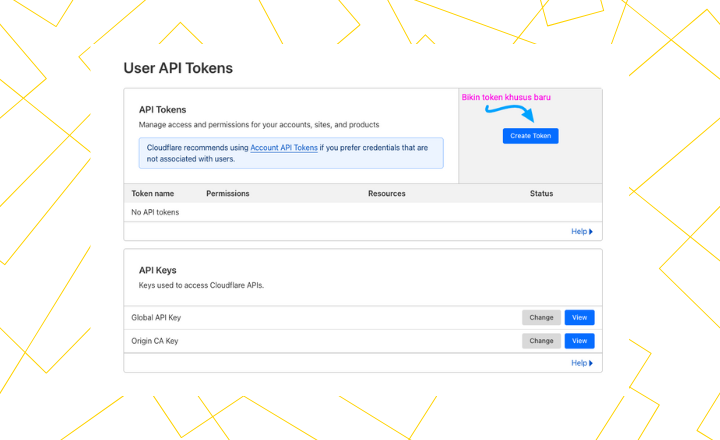Click 'Keys used to access Cloudflare APIs.' text

(201, 285)
